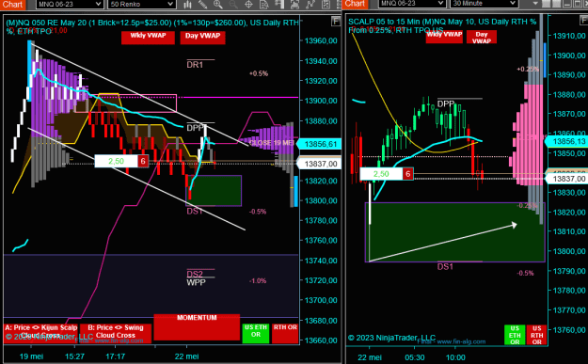Image resolution: width=588 pixels, height=364 pixels.
Task: Click red 6 quantity box on Renko chart
Action: click(143, 161)
